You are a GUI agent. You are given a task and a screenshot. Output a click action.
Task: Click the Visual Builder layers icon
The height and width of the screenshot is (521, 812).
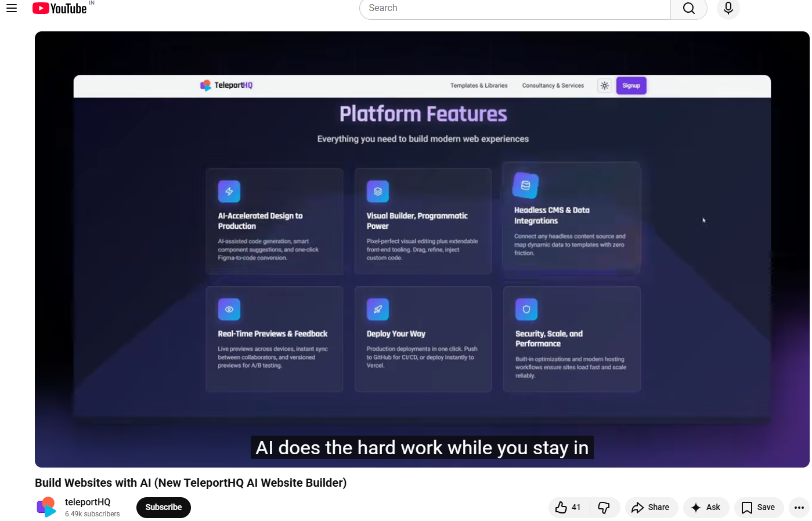tap(378, 191)
